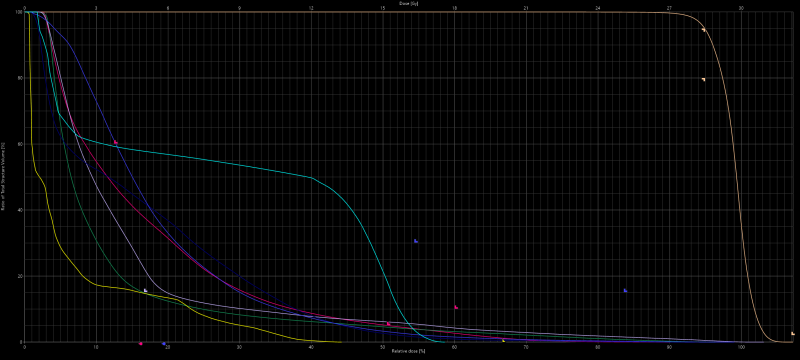Image resolution: width=800 pixels, height=360 pixels.
Task: Click the yellow DVH curve's tail end
Action: click(337, 342)
